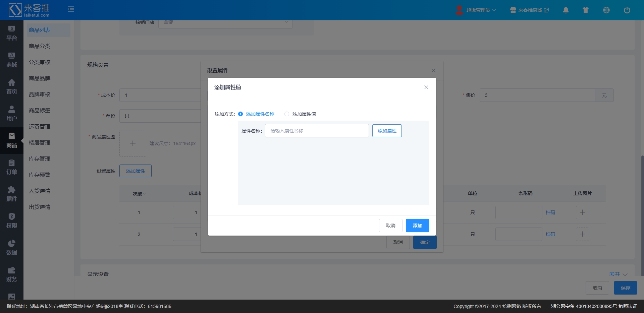644x313 pixels.
Task: Go to 商品分类 in the submenu
Action: click(x=40, y=46)
